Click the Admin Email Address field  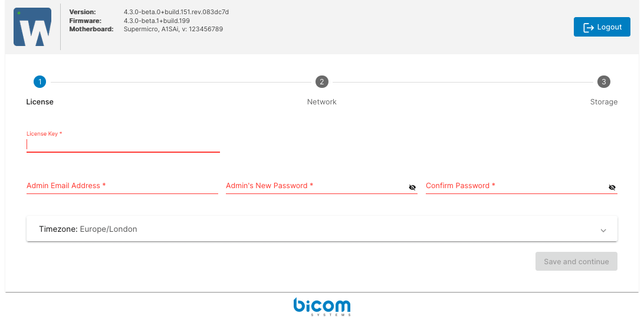[x=122, y=186]
